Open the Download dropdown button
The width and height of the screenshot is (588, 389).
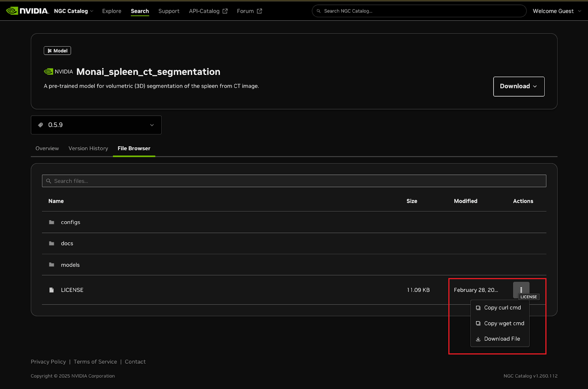click(x=519, y=86)
